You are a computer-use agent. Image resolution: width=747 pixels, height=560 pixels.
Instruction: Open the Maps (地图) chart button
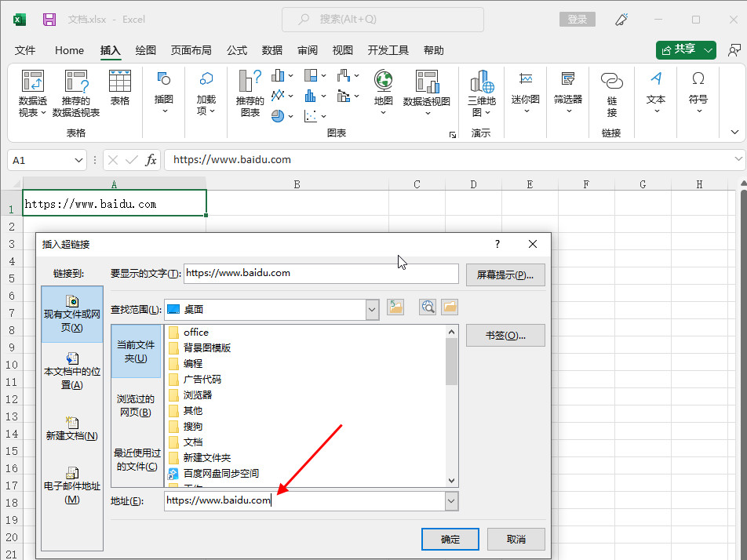coord(383,93)
